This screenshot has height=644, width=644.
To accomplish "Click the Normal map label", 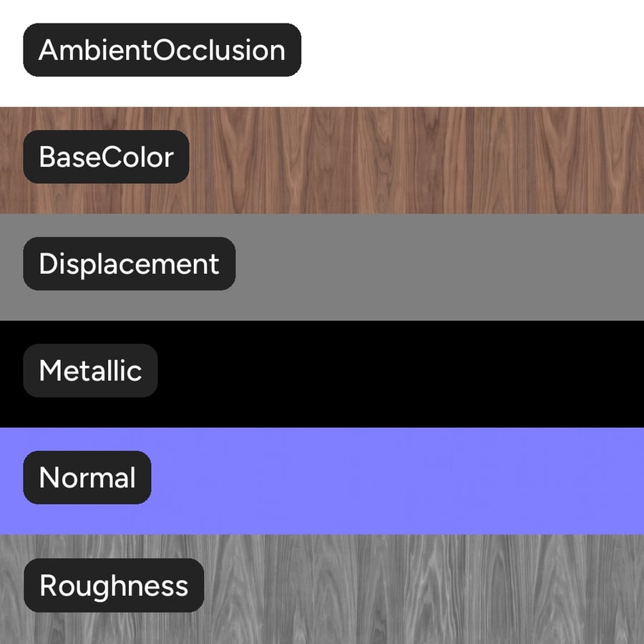I will (87, 477).
